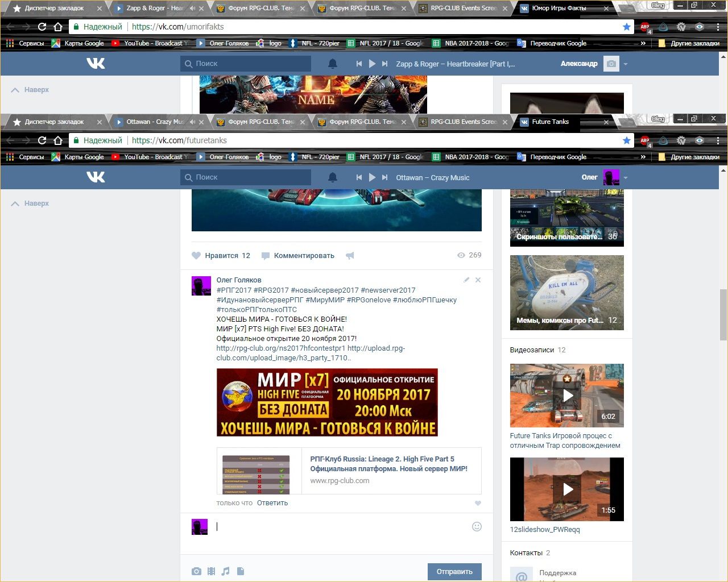Like the post with 12 likes

point(221,256)
